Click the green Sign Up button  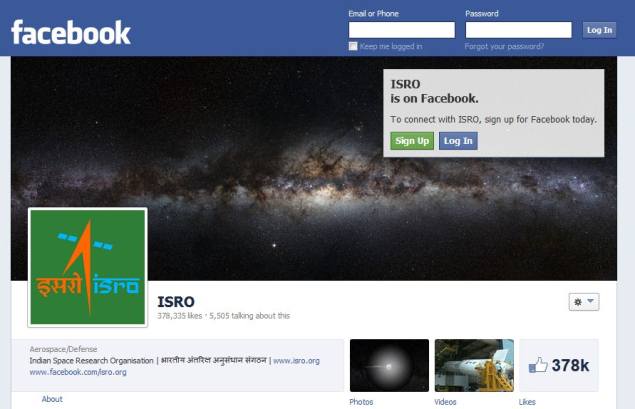[412, 141]
